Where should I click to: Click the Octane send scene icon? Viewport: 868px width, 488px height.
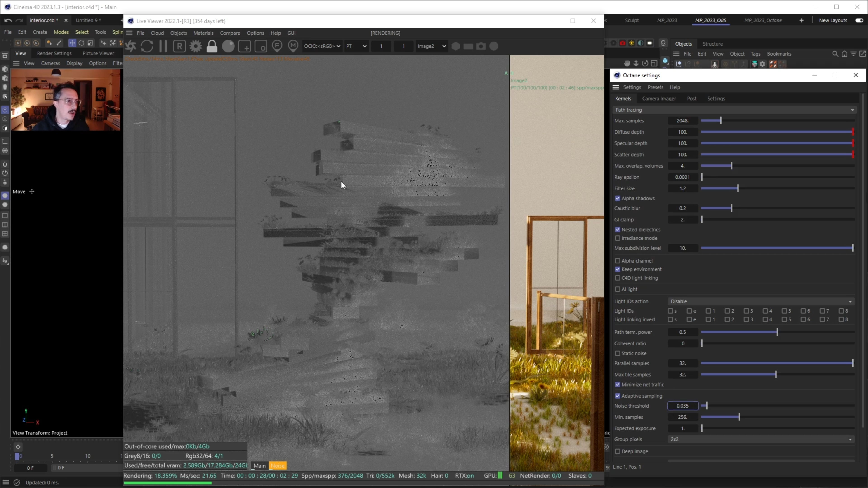coord(131,46)
